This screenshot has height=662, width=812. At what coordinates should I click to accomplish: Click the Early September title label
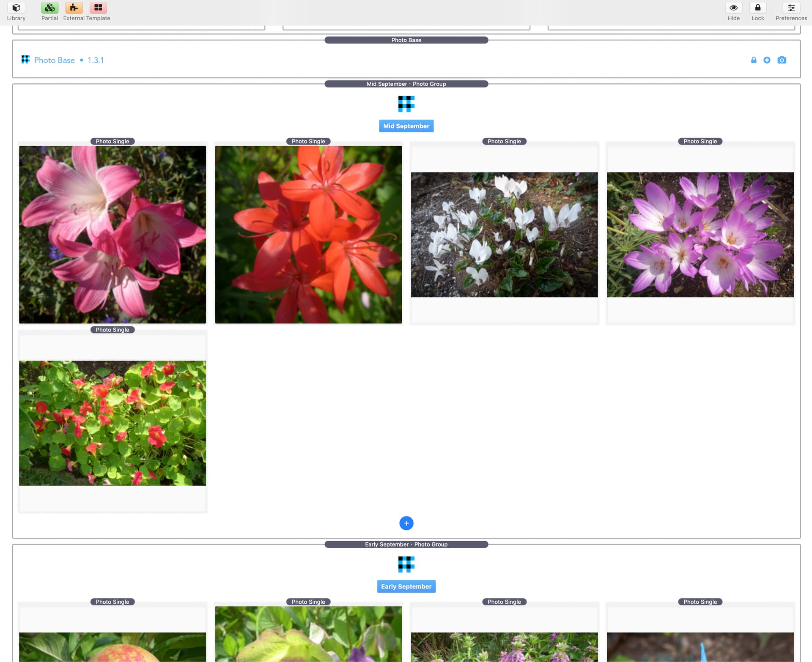tap(406, 586)
